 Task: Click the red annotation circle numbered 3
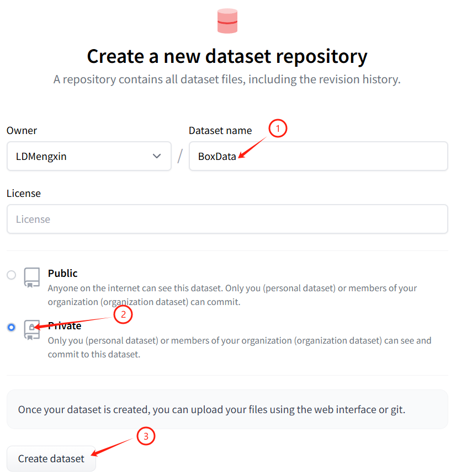click(146, 437)
